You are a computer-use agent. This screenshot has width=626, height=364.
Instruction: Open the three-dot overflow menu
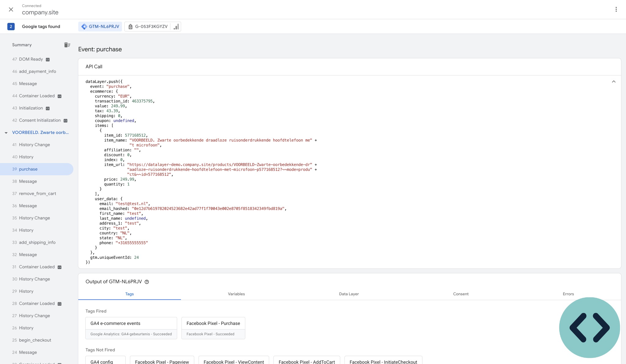pos(616,9)
